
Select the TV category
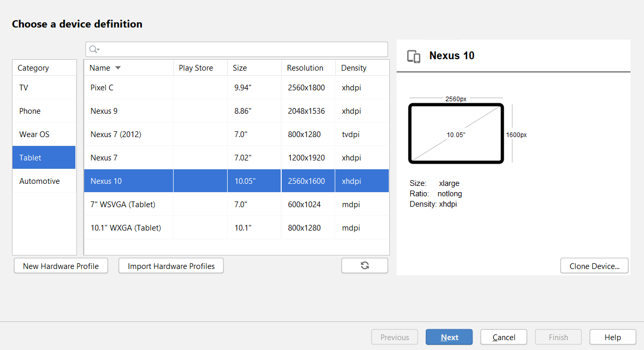point(44,88)
